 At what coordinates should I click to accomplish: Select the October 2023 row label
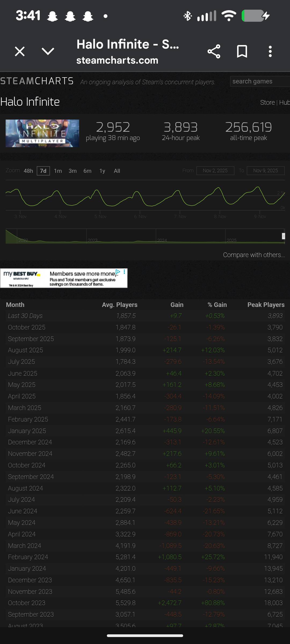pos(27,603)
